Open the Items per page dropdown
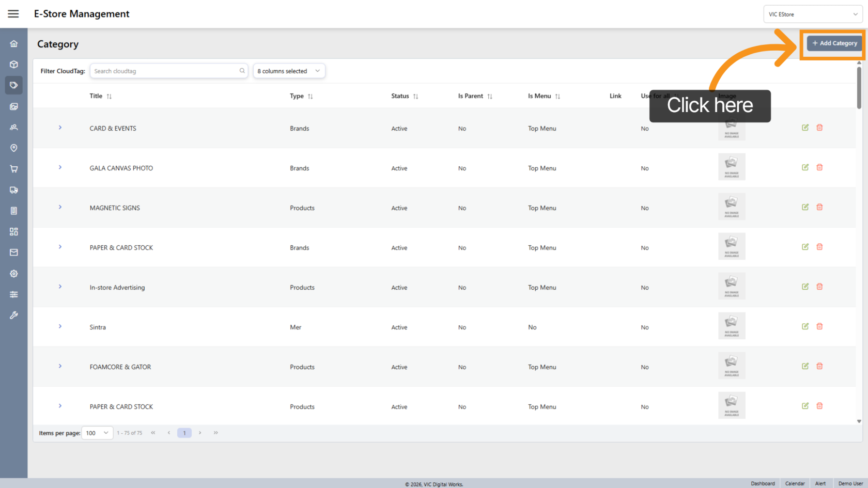868x488 pixels. tap(97, 433)
